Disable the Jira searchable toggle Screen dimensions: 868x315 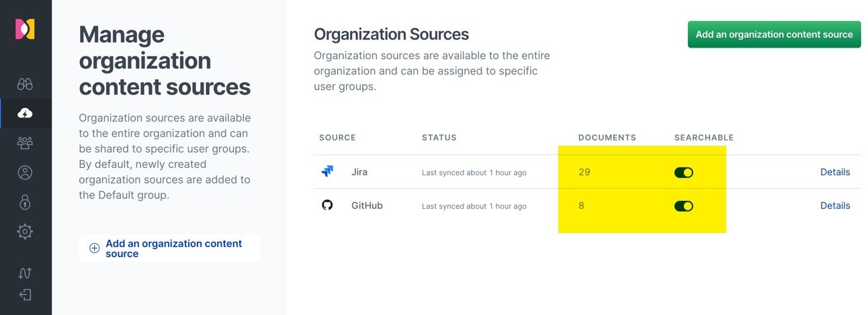683,173
